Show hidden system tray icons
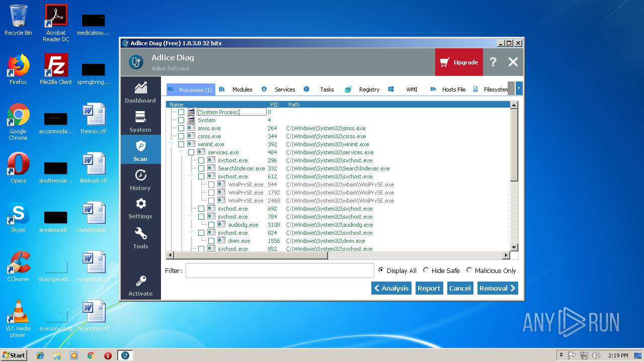The height and width of the screenshot is (362, 644). pos(561,355)
